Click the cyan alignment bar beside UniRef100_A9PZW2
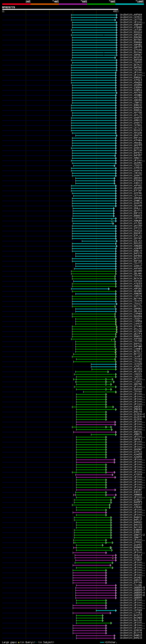Image resolution: width=146 pixels, height=644 pixels. (x=90, y=289)
